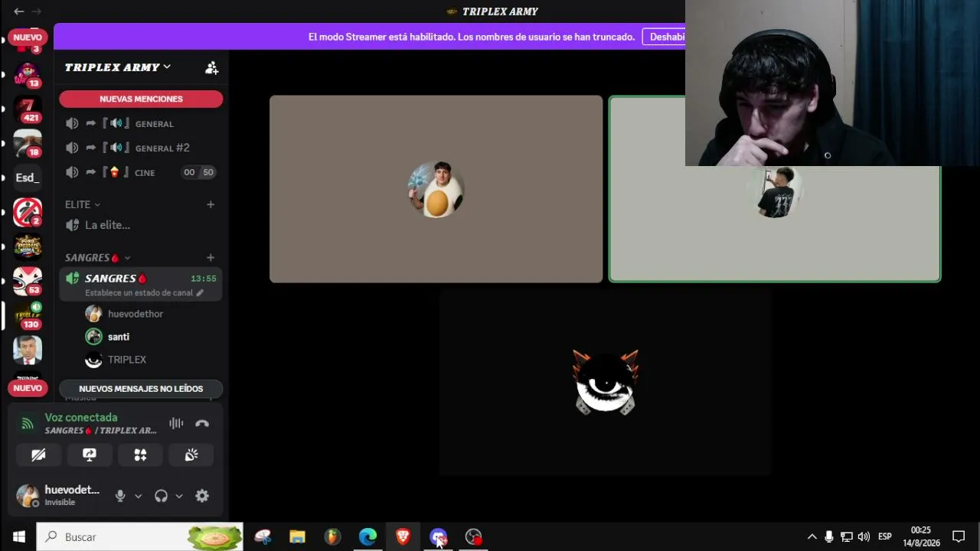Click 'Establece un estado de canal' text
This screenshot has height=551, width=980.
[139, 293]
